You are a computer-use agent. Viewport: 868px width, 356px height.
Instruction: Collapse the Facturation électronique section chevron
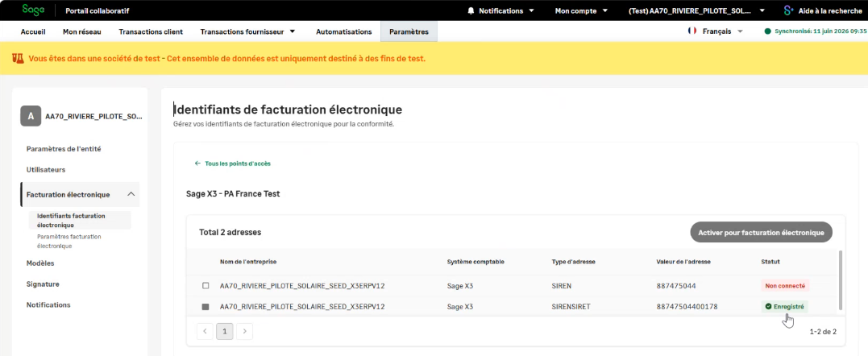click(131, 194)
